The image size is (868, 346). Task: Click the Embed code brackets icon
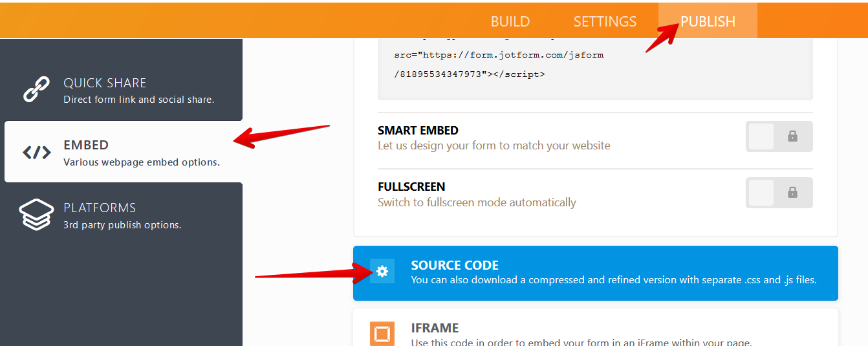36,153
